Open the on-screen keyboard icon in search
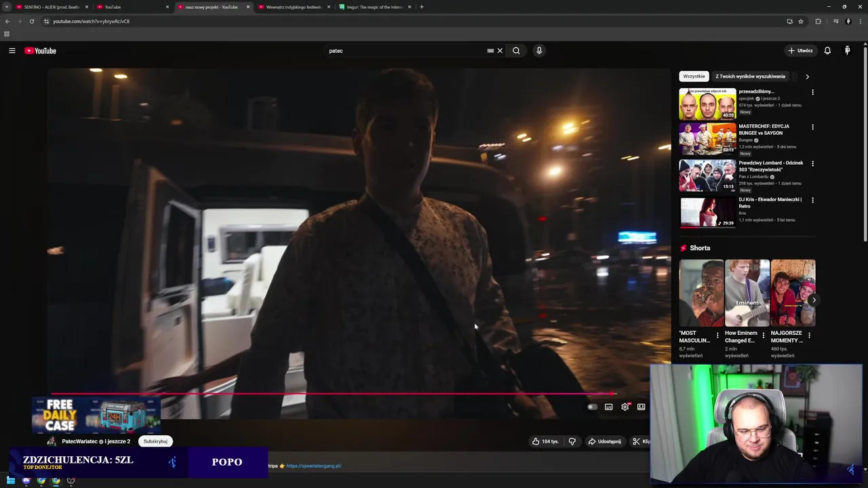This screenshot has width=868, height=488. pyautogui.click(x=490, y=51)
